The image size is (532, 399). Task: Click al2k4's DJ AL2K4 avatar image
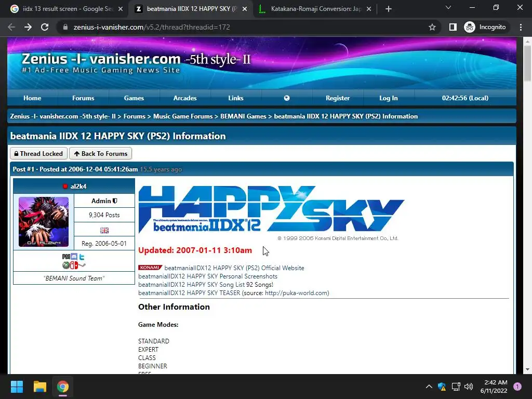tap(44, 221)
